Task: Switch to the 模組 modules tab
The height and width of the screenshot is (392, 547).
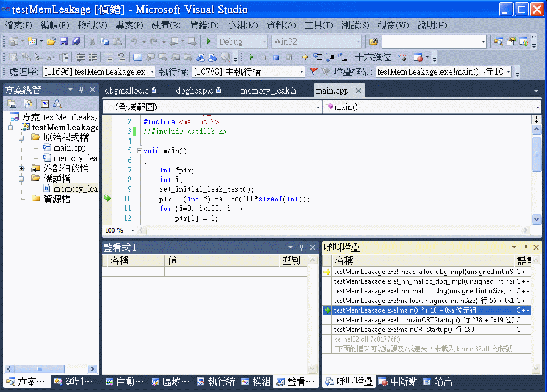Action: tap(256, 382)
